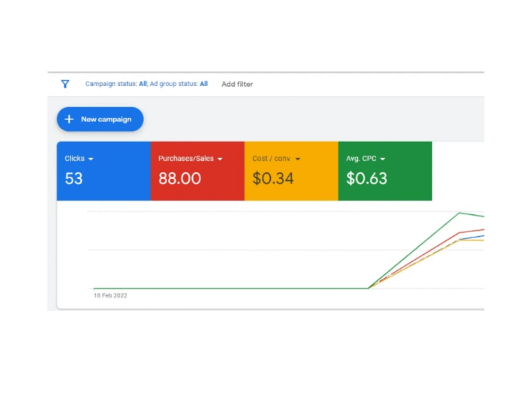Click the plus icon in New campaign
Image resolution: width=532 pixels, height=399 pixels.
(x=69, y=119)
